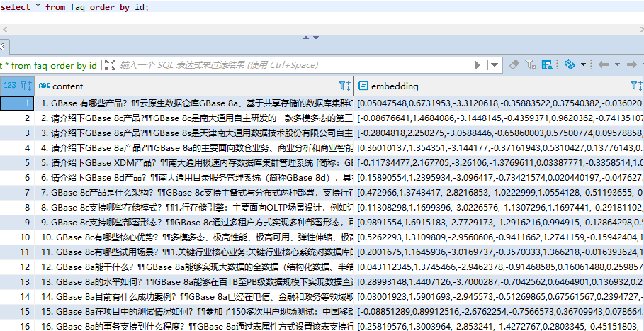Click cell '13. GBase 8a的水平如何?'
Image resolution: width=644 pixels, height=331 pixels.
pyautogui.click(x=194, y=281)
